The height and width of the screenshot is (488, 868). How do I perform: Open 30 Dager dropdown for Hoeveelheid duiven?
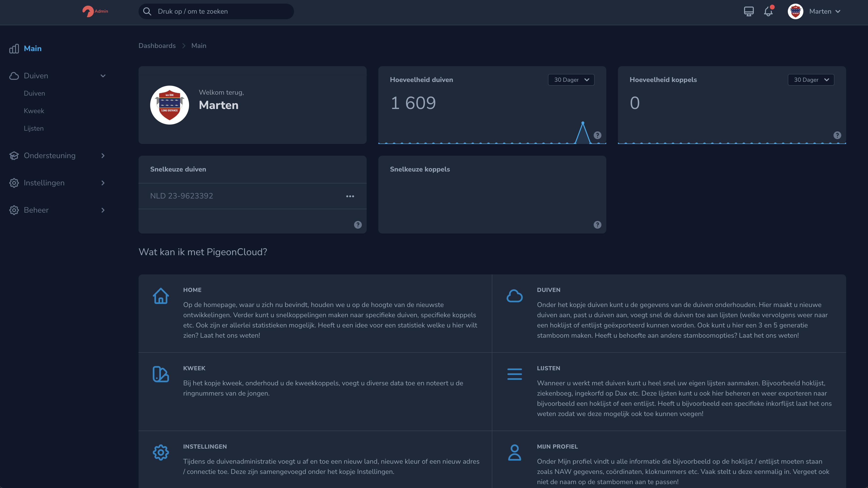tap(571, 80)
